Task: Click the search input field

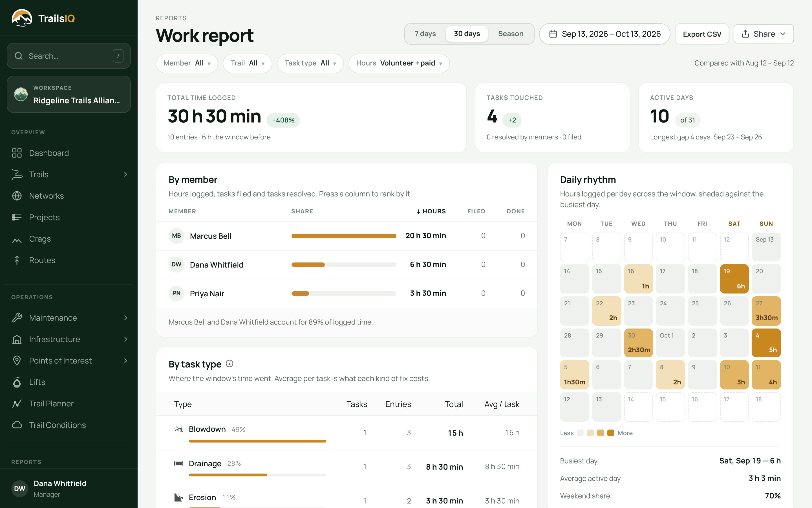Action: 69,56
